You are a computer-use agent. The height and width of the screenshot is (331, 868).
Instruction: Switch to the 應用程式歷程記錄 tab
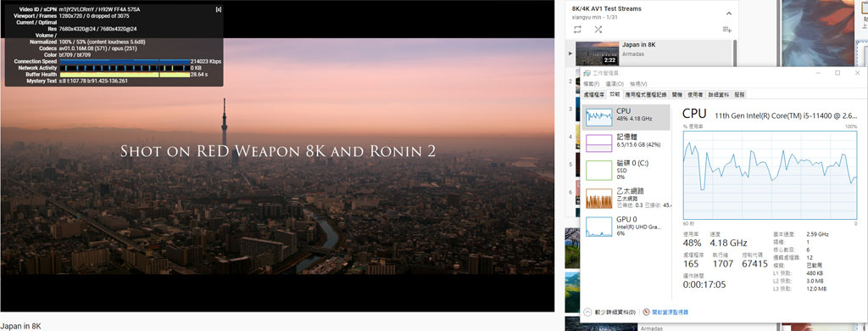pyautogui.click(x=645, y=95)
